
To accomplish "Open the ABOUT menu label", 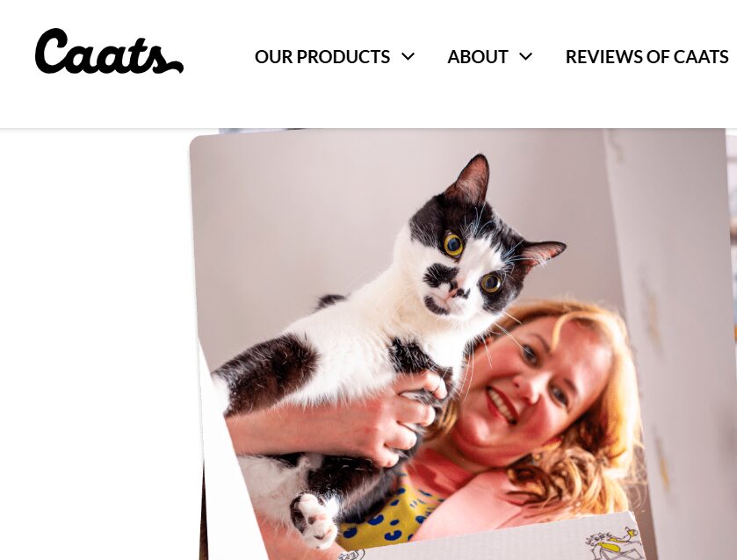I will [x=478, y=57].
